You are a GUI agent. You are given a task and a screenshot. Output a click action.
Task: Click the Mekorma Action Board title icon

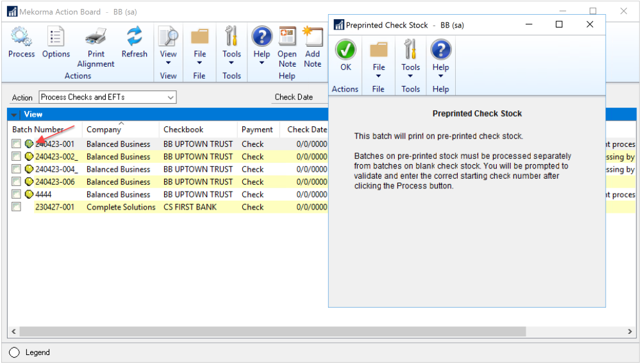[12, 12]
